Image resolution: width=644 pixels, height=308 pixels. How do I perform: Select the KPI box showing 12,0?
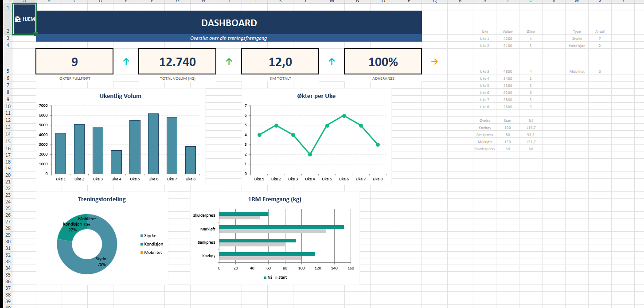[x=280, y=62]
